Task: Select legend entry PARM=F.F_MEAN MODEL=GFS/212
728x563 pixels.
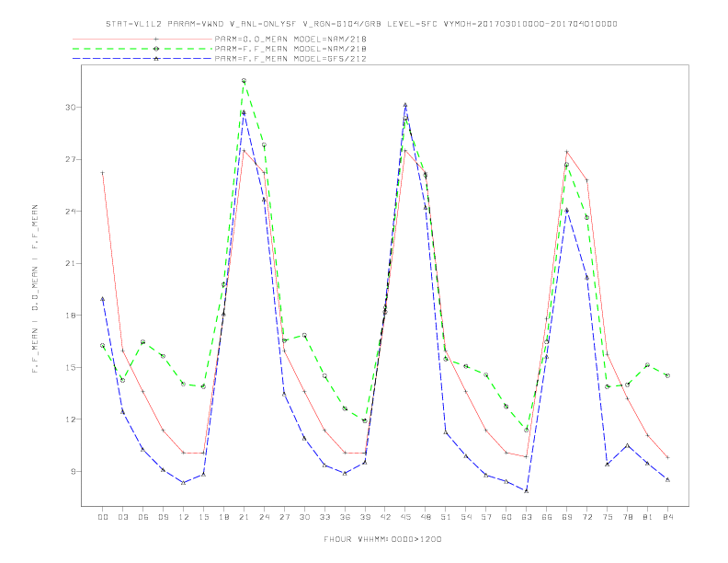Action: point(290,59)
